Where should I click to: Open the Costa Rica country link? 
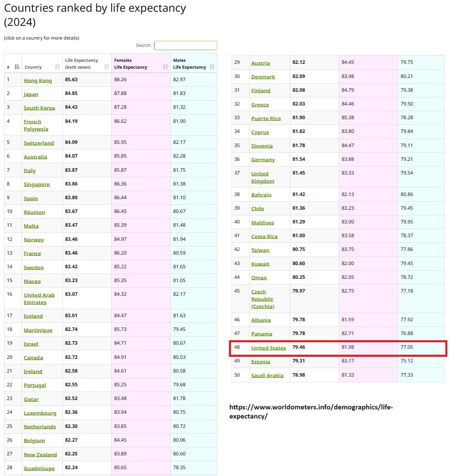click(264, 236)
